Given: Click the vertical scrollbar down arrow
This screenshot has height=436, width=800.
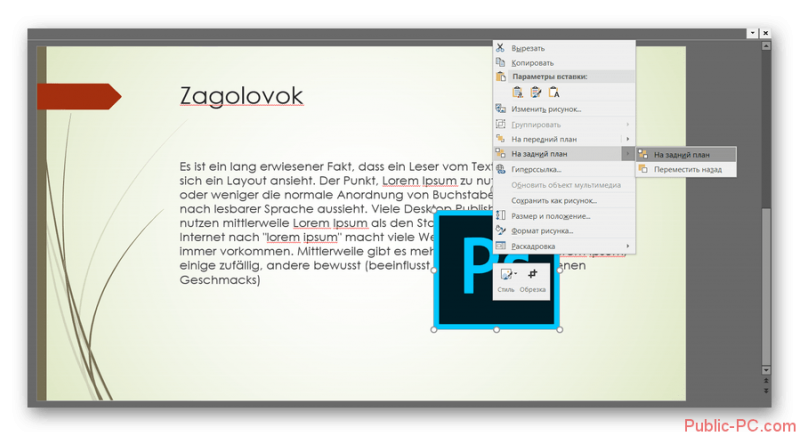Looking at the screenshot, I should pyautogui.click(x=766, y=370).
